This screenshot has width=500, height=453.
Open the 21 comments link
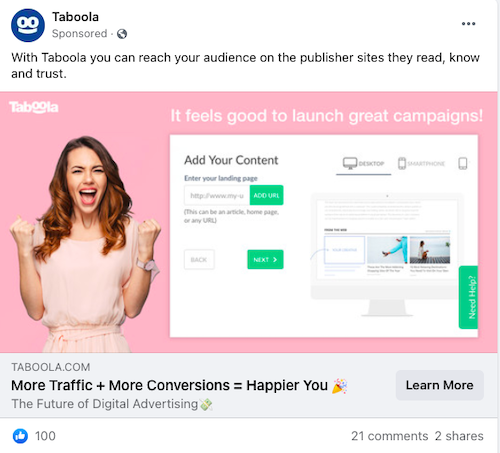coord(389,436)
